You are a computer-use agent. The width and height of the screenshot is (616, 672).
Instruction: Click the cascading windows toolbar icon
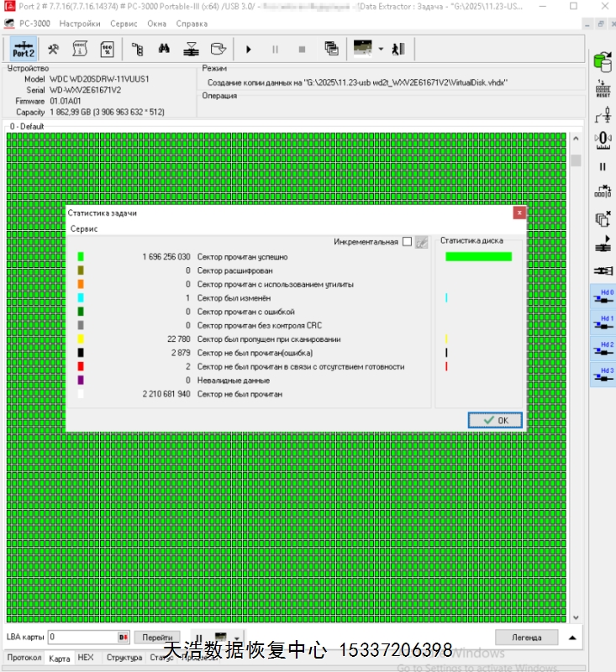331,49
